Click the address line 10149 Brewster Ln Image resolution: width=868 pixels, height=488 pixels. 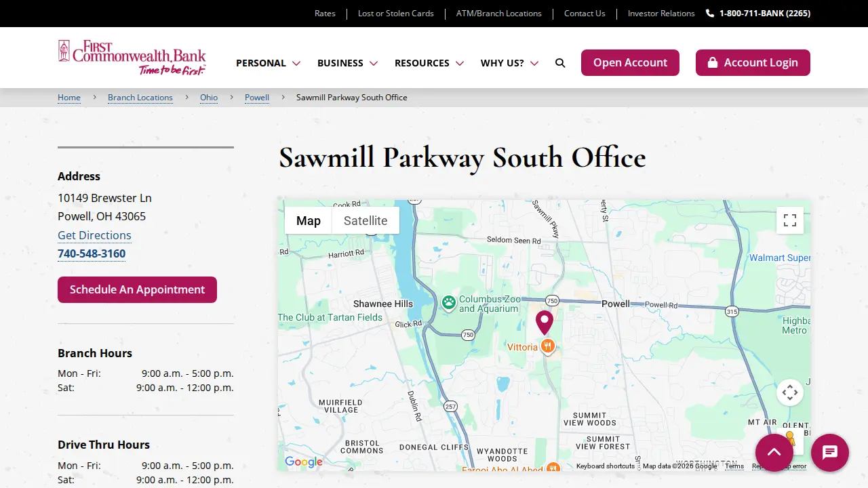tap(104, 198)
